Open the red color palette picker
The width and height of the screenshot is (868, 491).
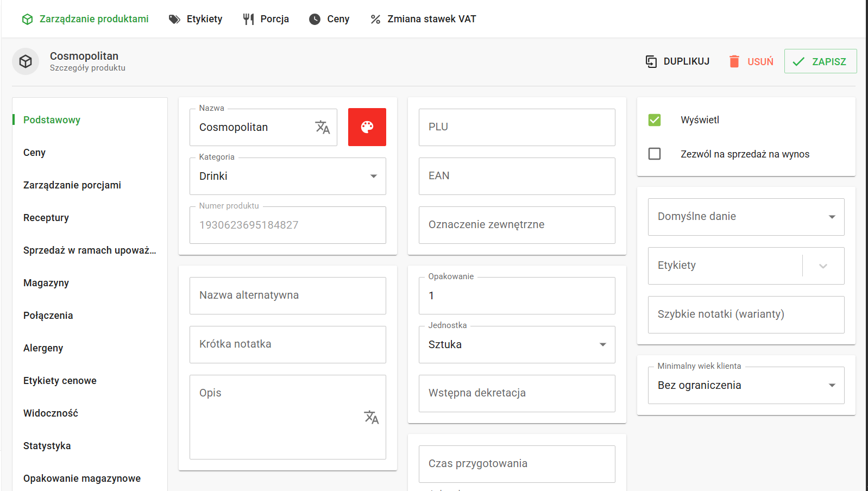coord(367,127)
